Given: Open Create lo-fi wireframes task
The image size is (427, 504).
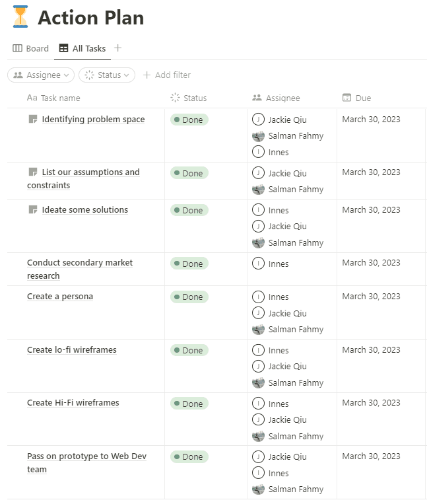Looking at the screenshot, I should click(72, 349).
